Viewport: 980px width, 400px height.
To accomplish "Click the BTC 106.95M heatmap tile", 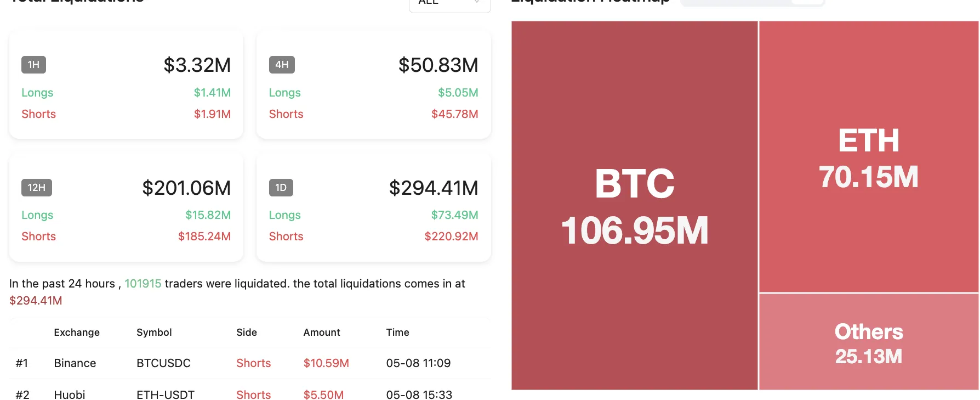I will coord(634,206).
